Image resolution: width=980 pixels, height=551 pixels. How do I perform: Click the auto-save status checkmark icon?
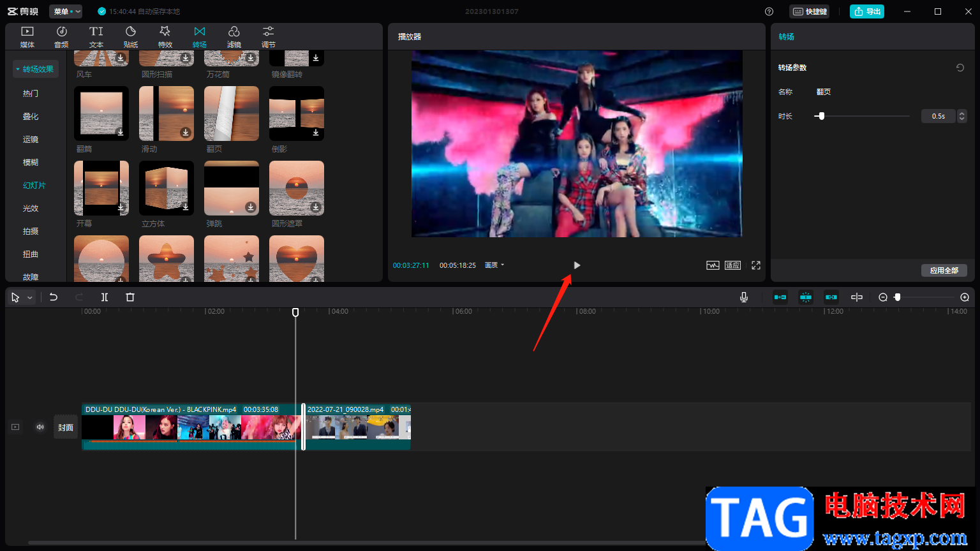[102, 11]
